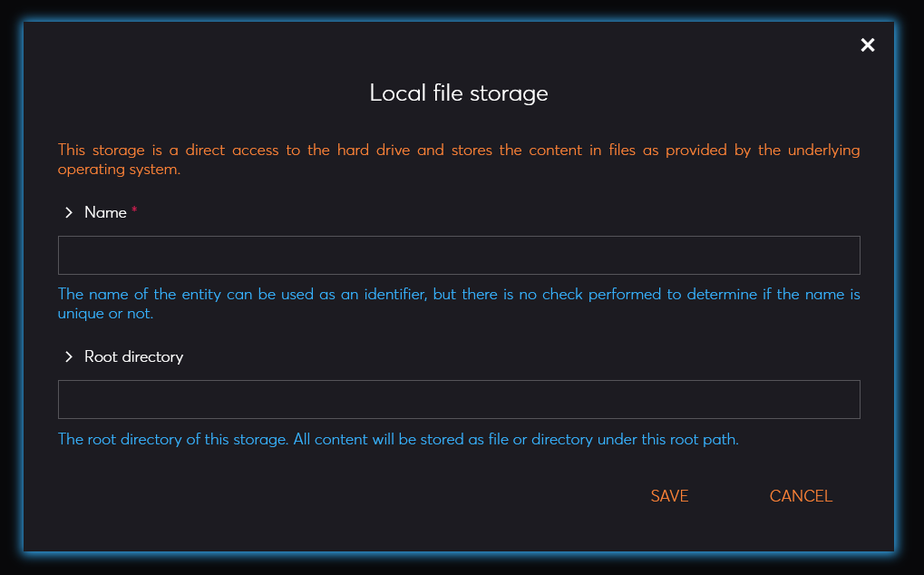Click SAVE to store the configuration

(x=669, y=496)
